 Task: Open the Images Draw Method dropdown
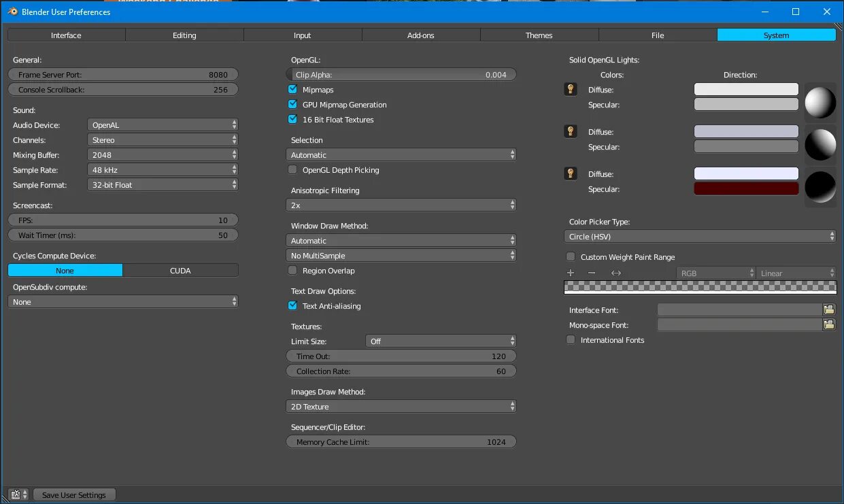point(401,406)
